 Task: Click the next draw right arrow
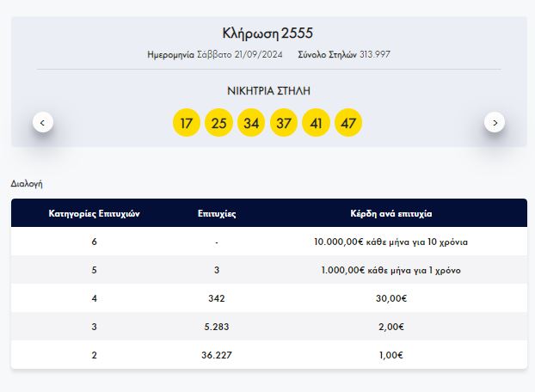click(495, 122)
